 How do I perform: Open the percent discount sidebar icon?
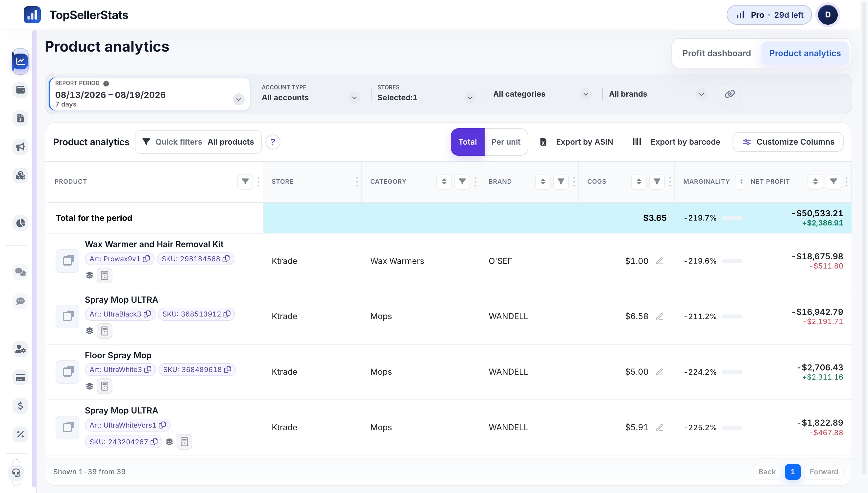[x=20, y=434]
